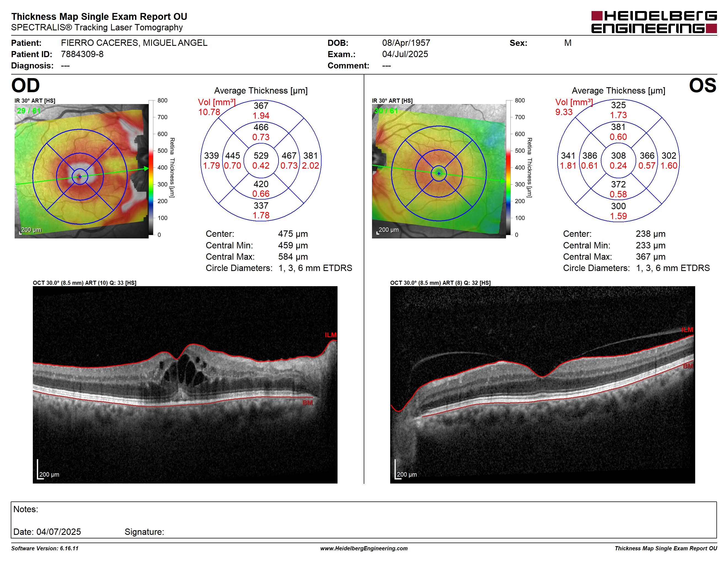
Task: Click the OS OCT B-scan cross-section image
Action: coord(542,385)
